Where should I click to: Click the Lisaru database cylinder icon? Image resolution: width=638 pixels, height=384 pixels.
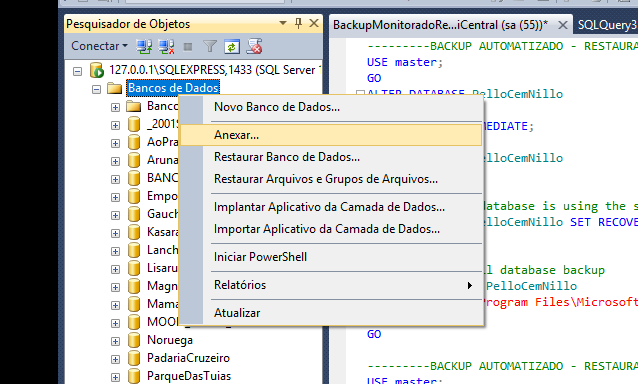pyautogui.click(x=134, y=268)
